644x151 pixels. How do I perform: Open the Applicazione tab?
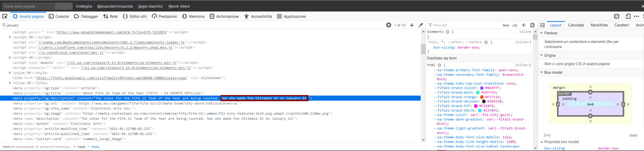tap(291, 16)
